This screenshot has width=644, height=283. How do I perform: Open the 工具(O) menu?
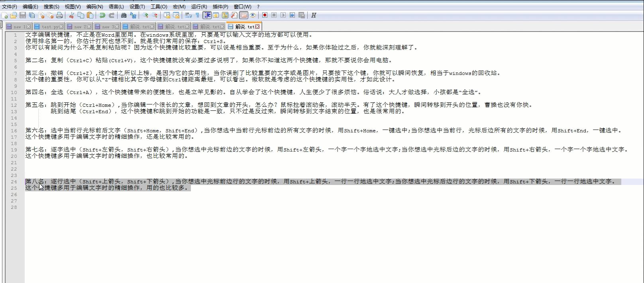tap(159, 6)
